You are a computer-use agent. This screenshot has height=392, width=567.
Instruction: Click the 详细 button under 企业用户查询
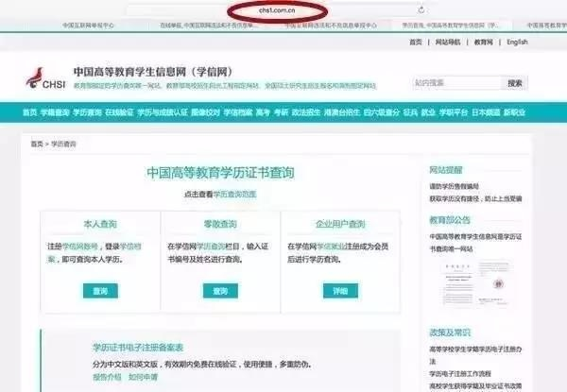click(x=340, y=291)
